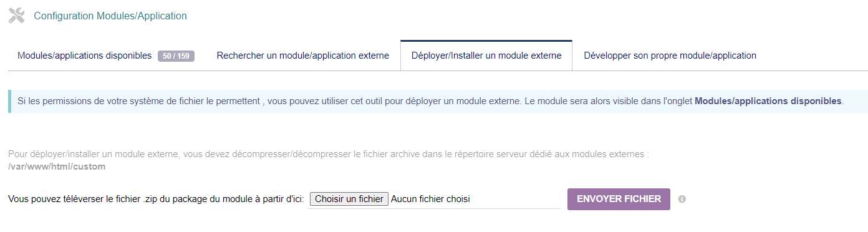The width and height of the screenshot is (868, 232).
Task: Click the 50 / 159 module count badge
Action: [176, 56]
